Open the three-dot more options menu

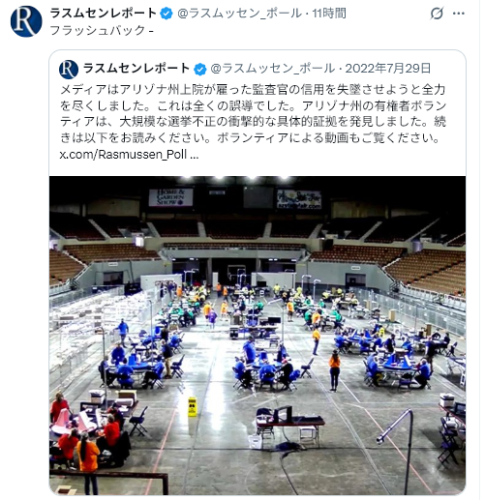(x=458, y=14)
